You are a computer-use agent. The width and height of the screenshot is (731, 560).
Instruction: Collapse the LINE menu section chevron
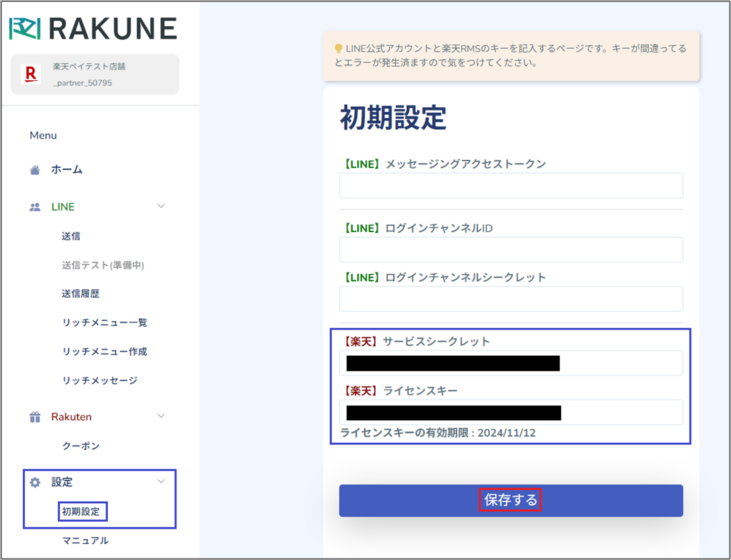point(161,206)
